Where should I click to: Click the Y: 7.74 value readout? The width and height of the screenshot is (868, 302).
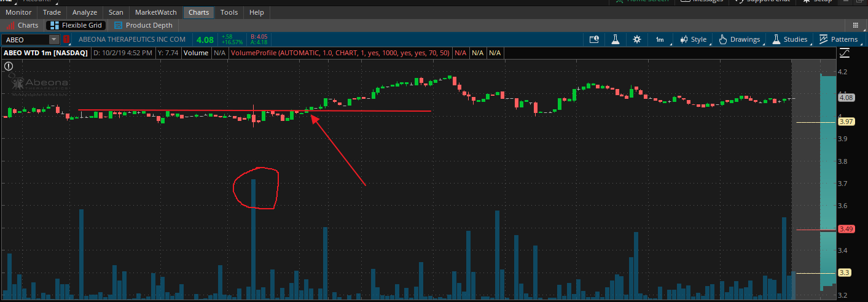click(x=168, y=53)
